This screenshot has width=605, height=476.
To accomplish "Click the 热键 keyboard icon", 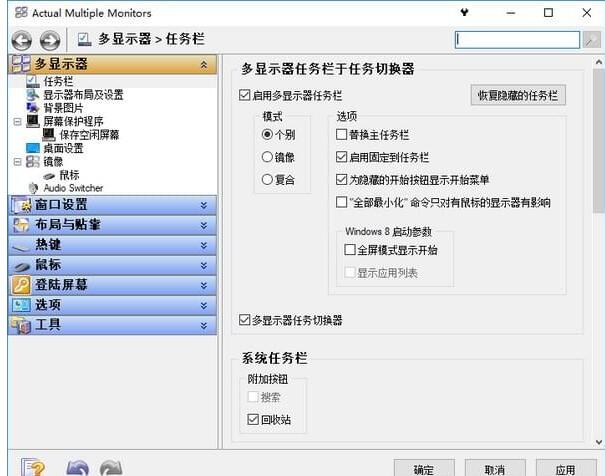I will tap(21, 247).
